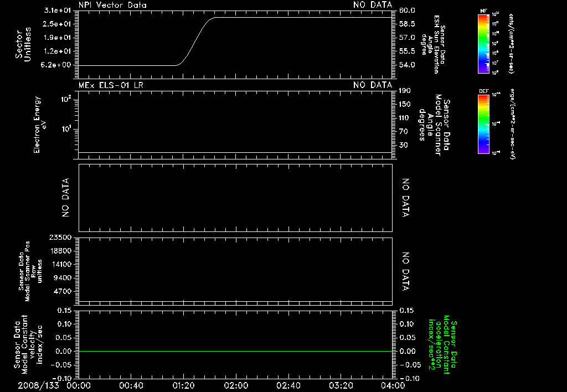This screenshot has height=392, width=567.
Task: Click the 02:00 time axis label
Action: point(236,385)
